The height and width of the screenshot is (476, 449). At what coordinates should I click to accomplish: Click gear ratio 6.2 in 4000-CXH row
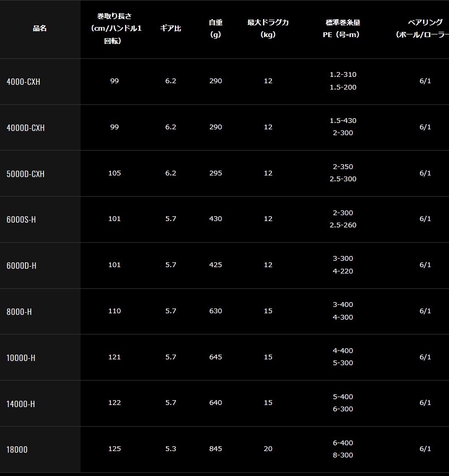coord(171,81)
